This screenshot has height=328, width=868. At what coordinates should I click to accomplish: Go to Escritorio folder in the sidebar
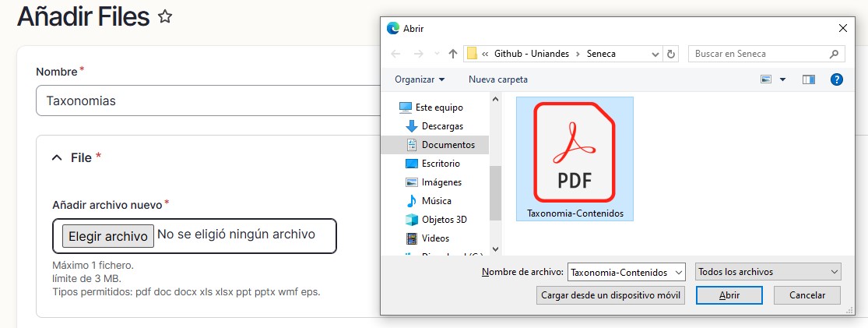click(441, 164)
